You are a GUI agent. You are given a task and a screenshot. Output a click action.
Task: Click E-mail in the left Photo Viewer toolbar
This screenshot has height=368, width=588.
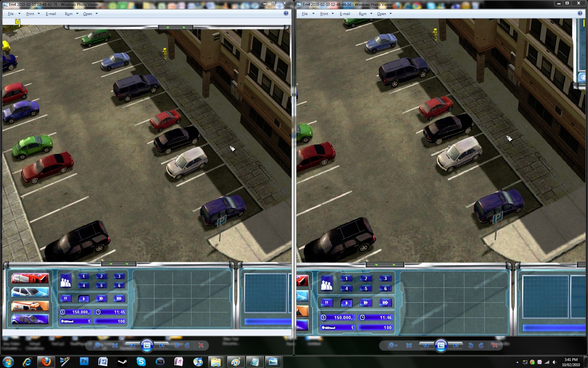click(51, 14)
